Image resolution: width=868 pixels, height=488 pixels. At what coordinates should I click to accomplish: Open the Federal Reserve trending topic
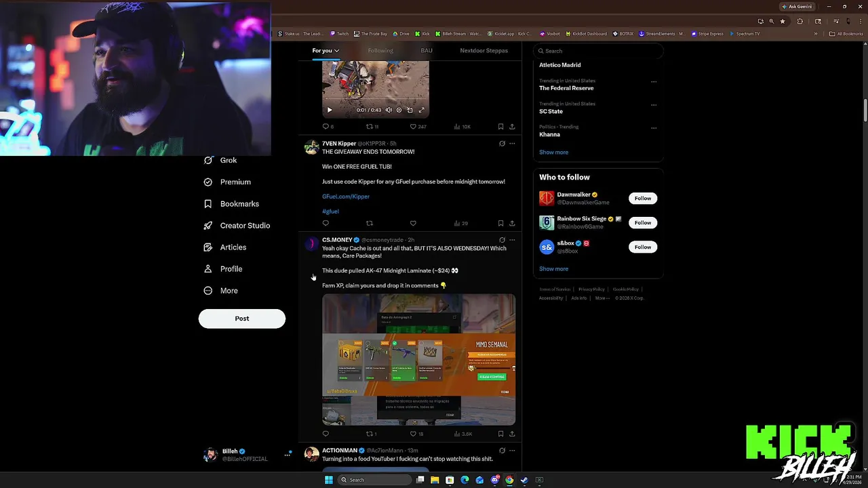point(566,88)
